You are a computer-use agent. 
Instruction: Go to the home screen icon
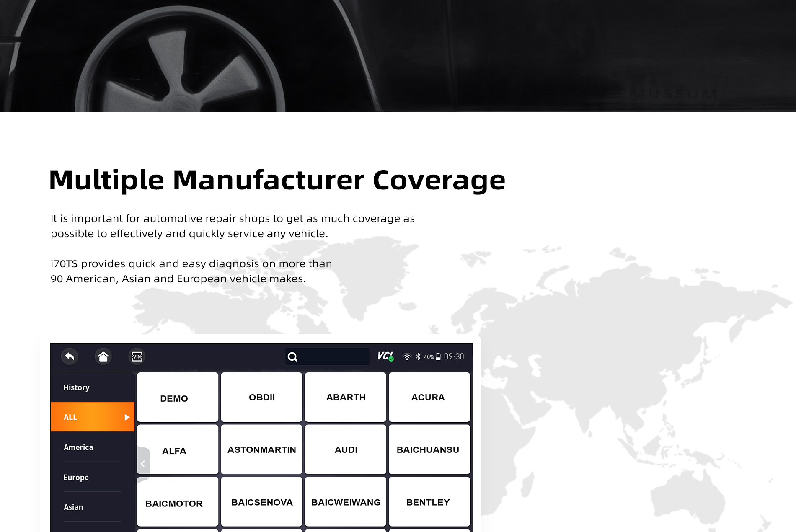coord(103,356)
